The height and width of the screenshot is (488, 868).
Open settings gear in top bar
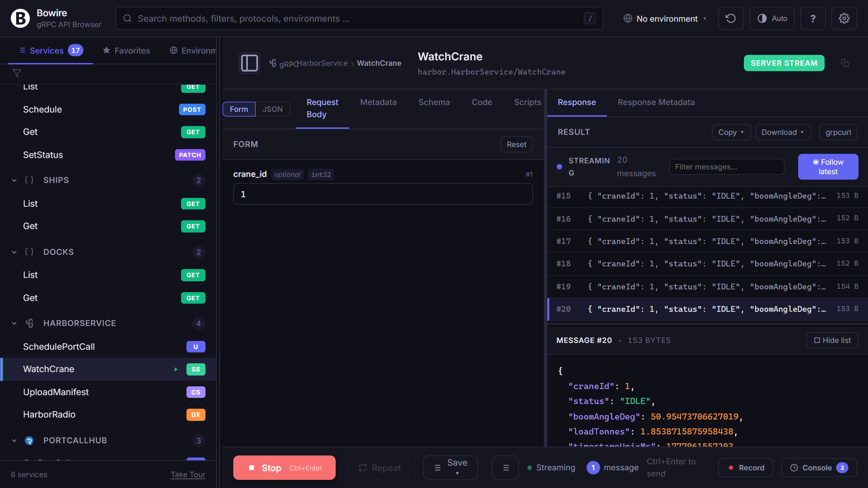pos(844,18)
